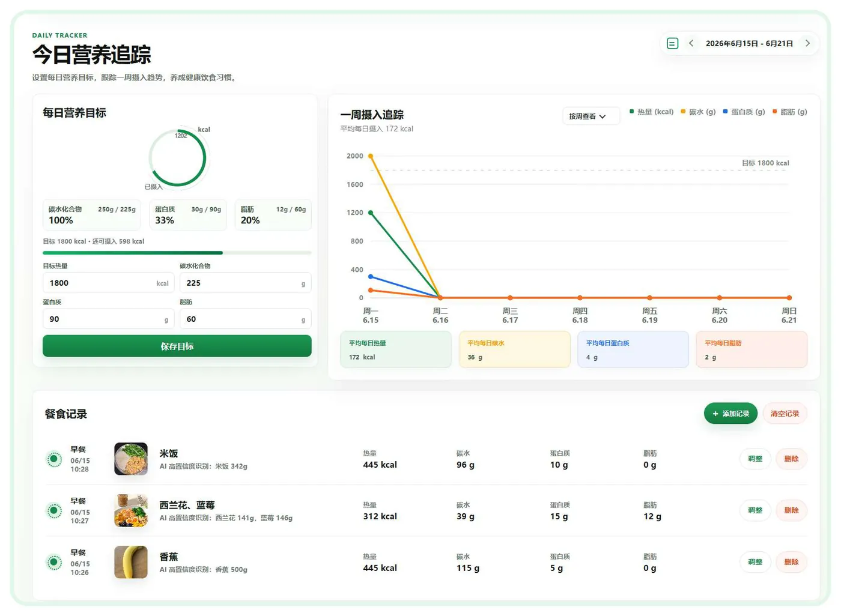Go to previous week with left chevron
841x616 pixels.
point(691,43)
